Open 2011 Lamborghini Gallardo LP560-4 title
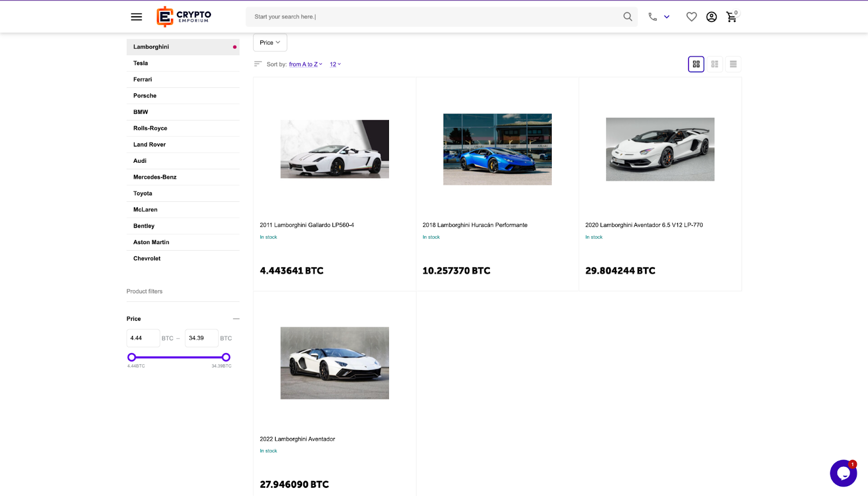This screenshot has height=496, width=868. point(307,225)
